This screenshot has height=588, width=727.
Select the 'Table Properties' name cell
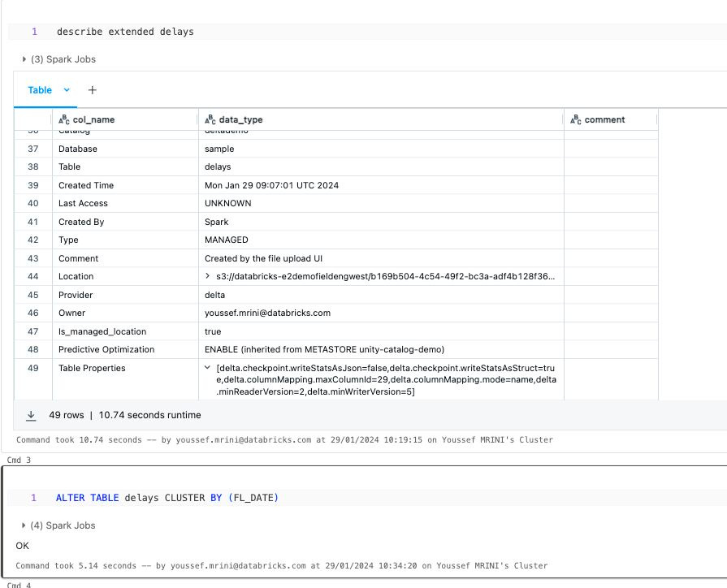(125, 379)
